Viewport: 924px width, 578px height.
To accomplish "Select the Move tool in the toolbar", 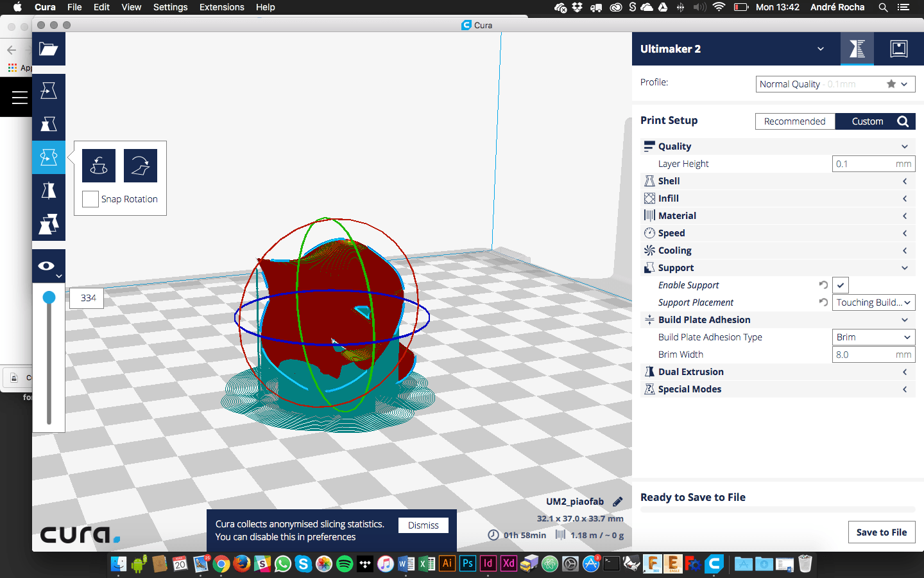I will pyautogui.click(x=49, y=91).
